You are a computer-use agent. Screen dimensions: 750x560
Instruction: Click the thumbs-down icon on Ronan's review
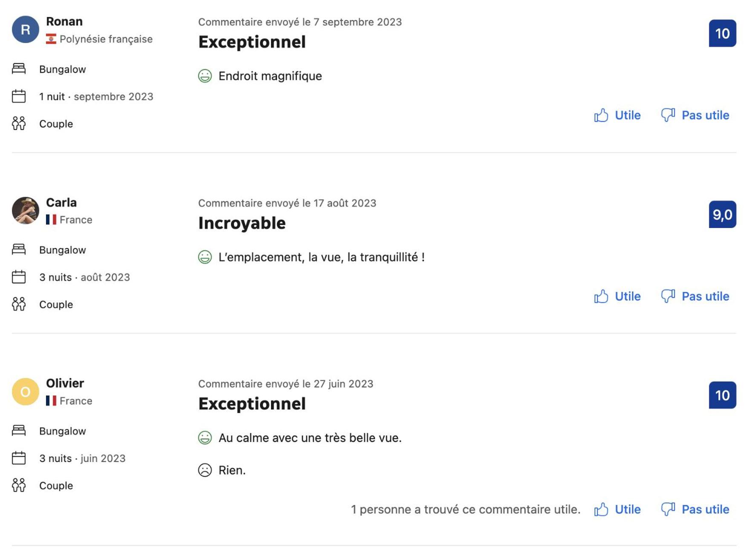tap(668, 115)
